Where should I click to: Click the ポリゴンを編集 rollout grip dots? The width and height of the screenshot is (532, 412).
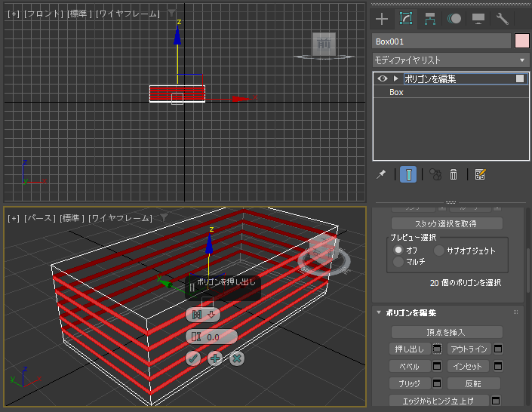pyautogui.click(x=515, y=312)
